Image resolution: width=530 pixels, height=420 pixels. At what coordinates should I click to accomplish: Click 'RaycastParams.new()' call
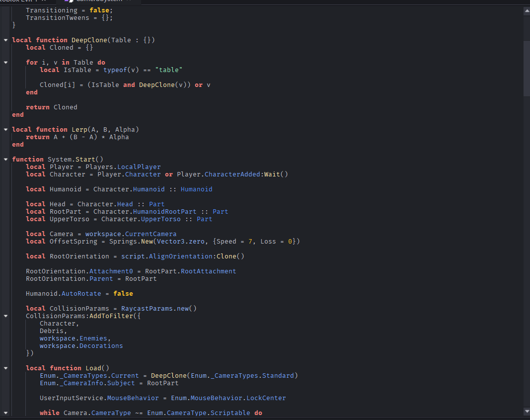pos(159,308)
